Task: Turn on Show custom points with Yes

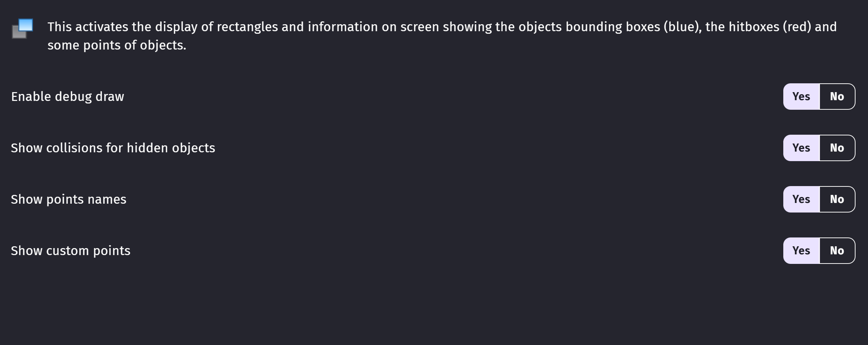Action: click(801, 251)
